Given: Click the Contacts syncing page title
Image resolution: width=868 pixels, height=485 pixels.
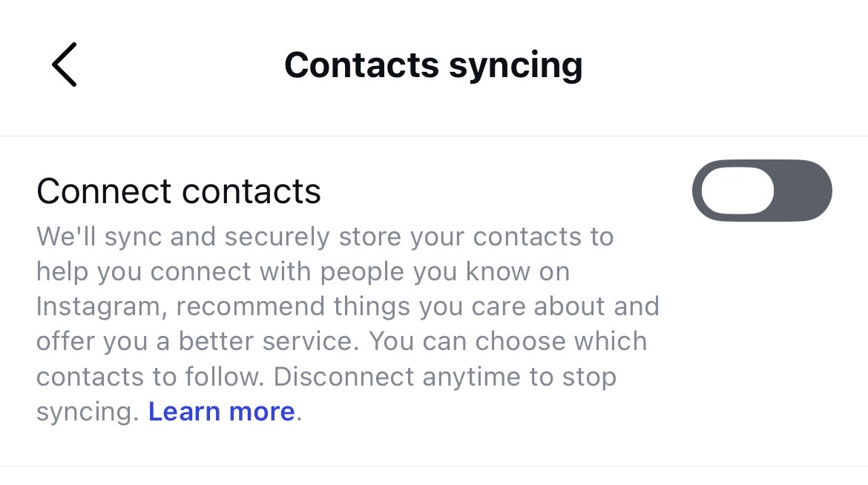Looking at the screenshot, I should (433, 65).
